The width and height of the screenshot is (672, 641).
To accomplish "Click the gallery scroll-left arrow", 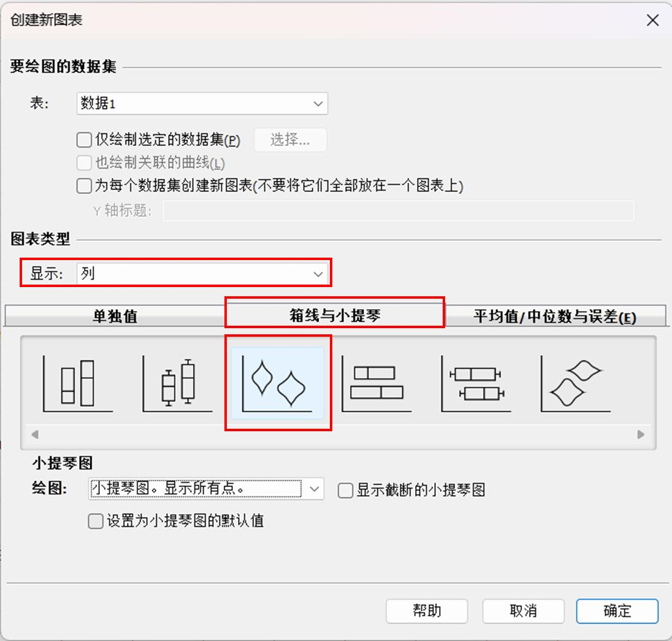I will 35,434.
